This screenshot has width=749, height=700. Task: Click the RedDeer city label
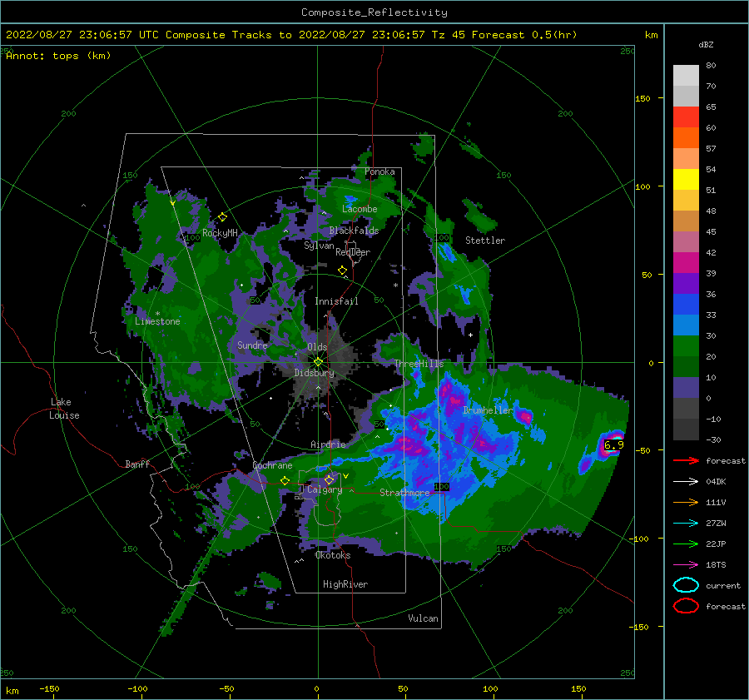click(x=353, y=252)
